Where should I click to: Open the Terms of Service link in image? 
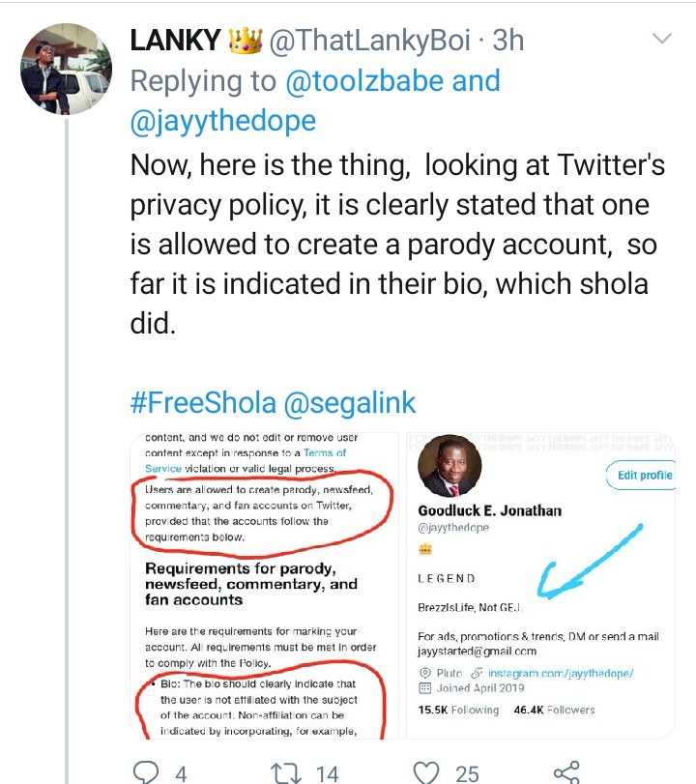tap(324, 452)
